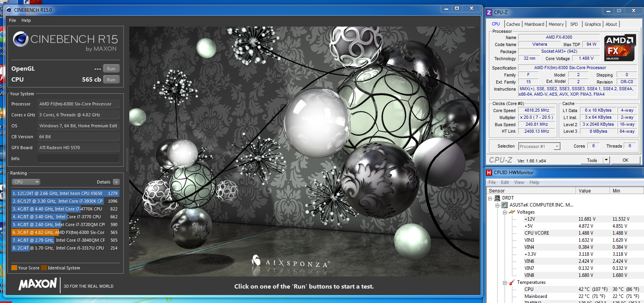644x303 pixels.
Task: Collapse the Temperatures tree group
Action: tap(505, 283)
